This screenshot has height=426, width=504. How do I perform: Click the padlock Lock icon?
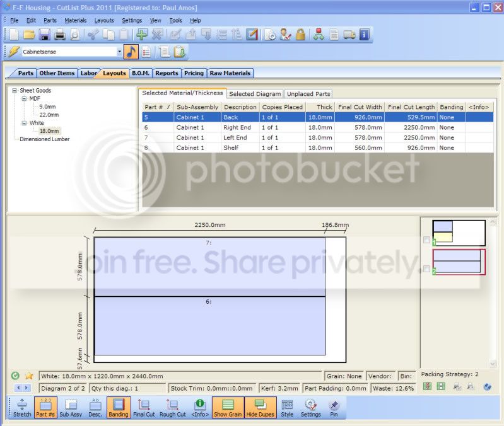[x=300, y=35]
